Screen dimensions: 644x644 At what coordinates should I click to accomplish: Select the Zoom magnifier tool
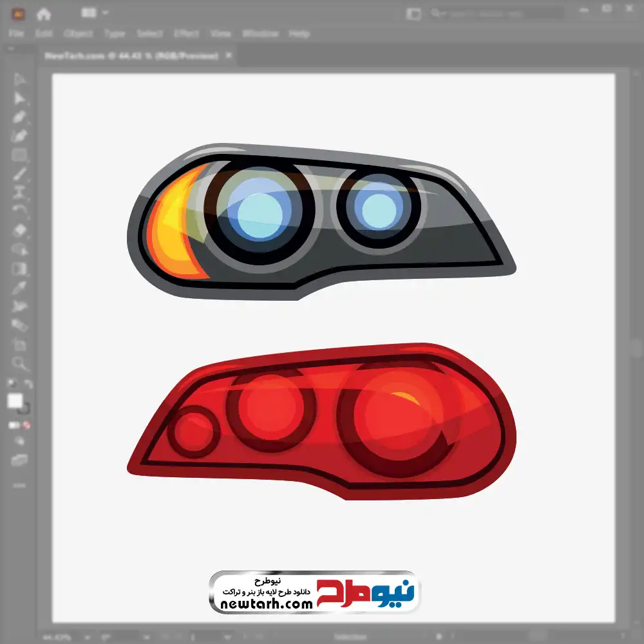point(19,363)
